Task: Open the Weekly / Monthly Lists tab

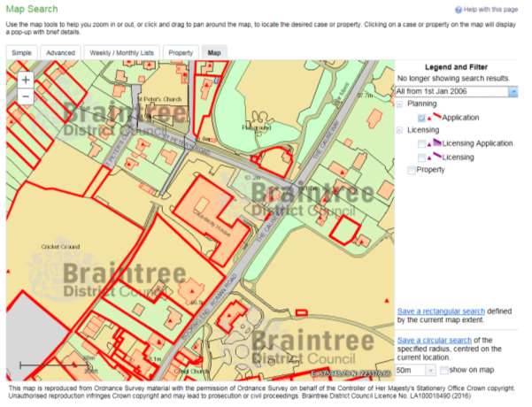Action: (x=122, y=52)
